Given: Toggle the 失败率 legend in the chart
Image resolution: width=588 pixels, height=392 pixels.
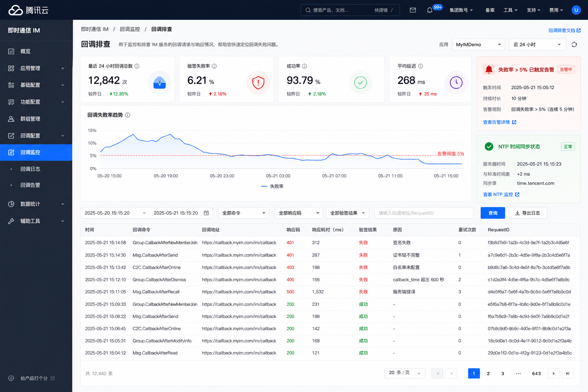Looking at the screenshot, I should [272, 186].
